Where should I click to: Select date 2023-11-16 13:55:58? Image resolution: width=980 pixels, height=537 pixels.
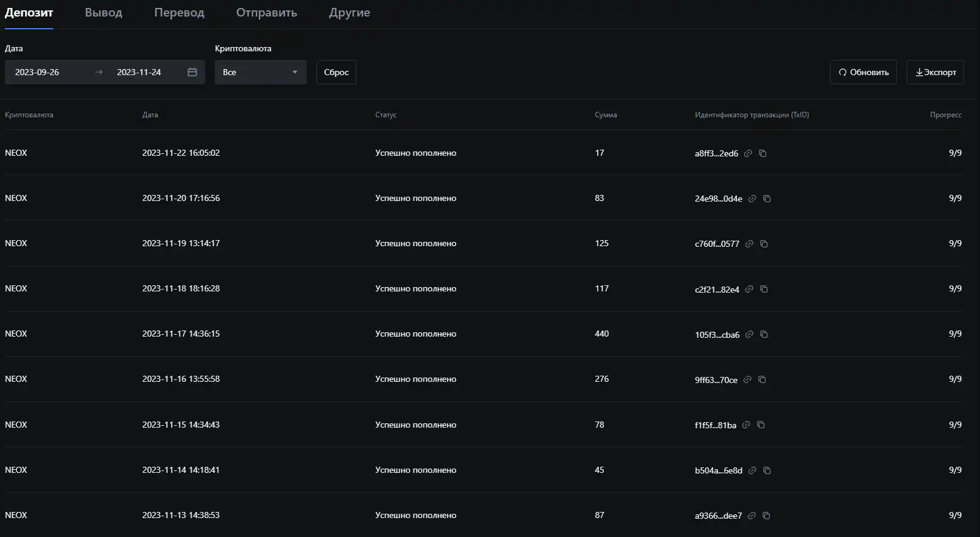coord(181,379)
